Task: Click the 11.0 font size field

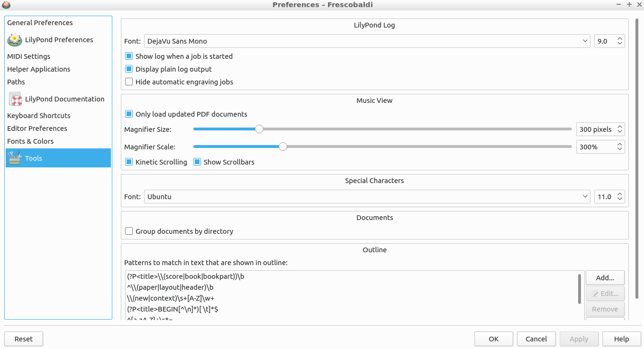Action: coord(605,196)
